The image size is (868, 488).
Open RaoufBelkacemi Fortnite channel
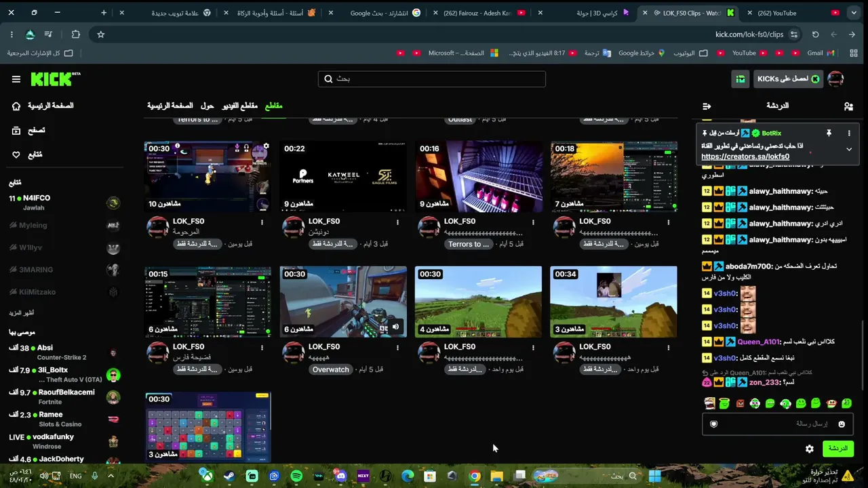tap(64, 396)
